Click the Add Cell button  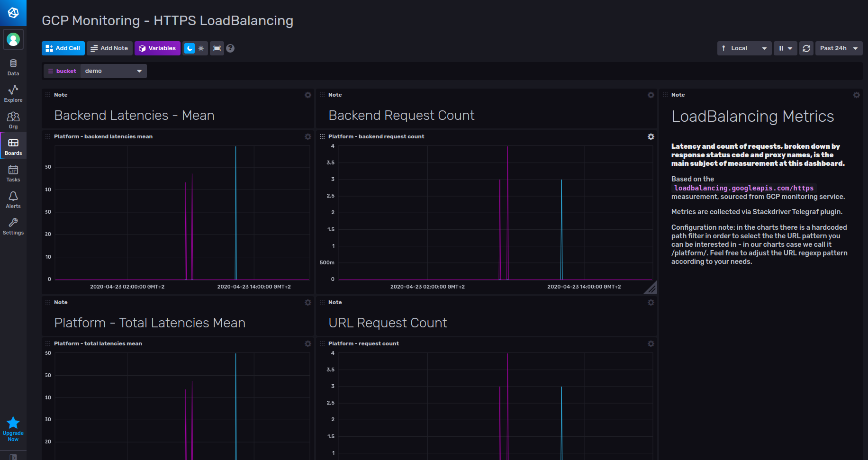point(63,48)
